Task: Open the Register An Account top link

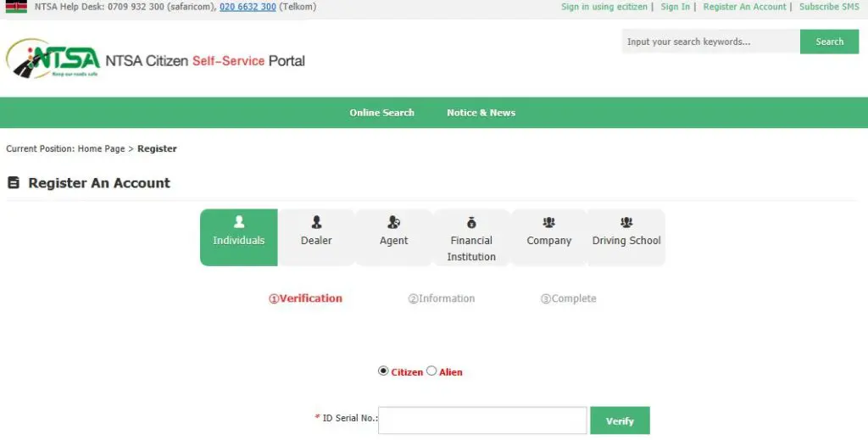Action: [744, 7]
